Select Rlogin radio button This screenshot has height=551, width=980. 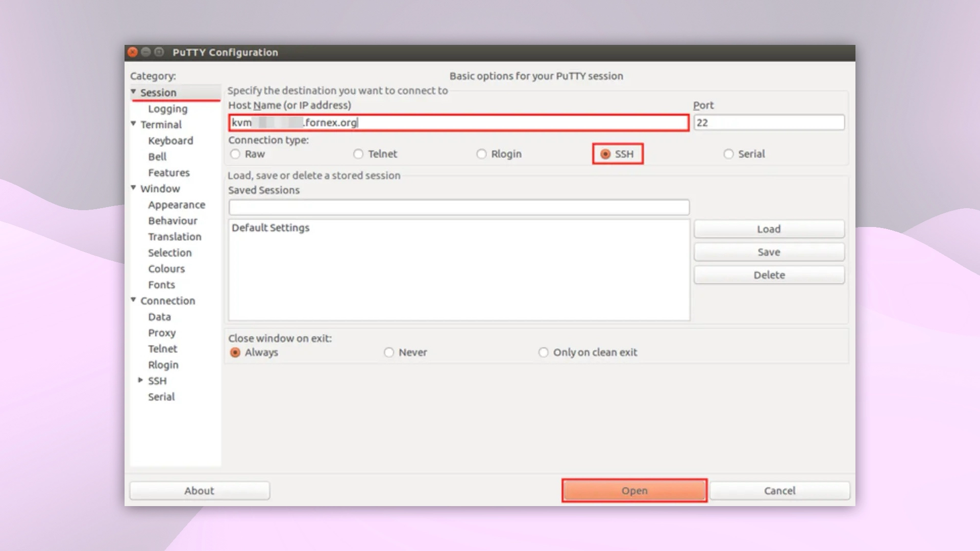(481, 154)
